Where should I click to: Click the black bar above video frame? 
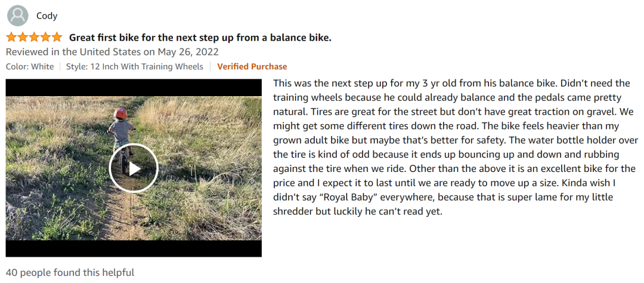tap(134, 88)
